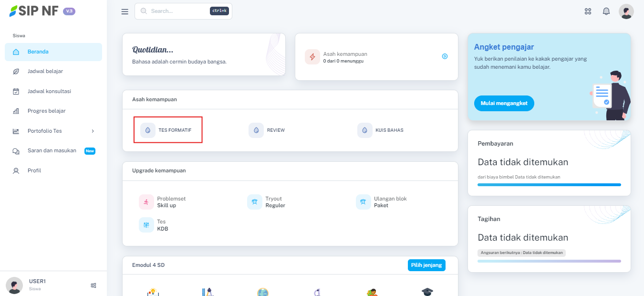644x296 pixels.
Task: Open the apps grid icon in header
Action: pos(588,11)
